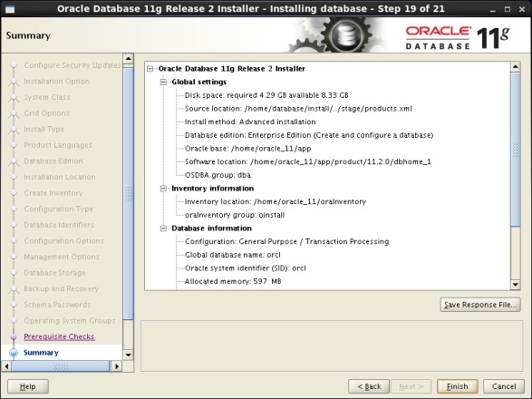Select the Database Storage step
This screenshot has width=532, height=399.
(54, 273)
